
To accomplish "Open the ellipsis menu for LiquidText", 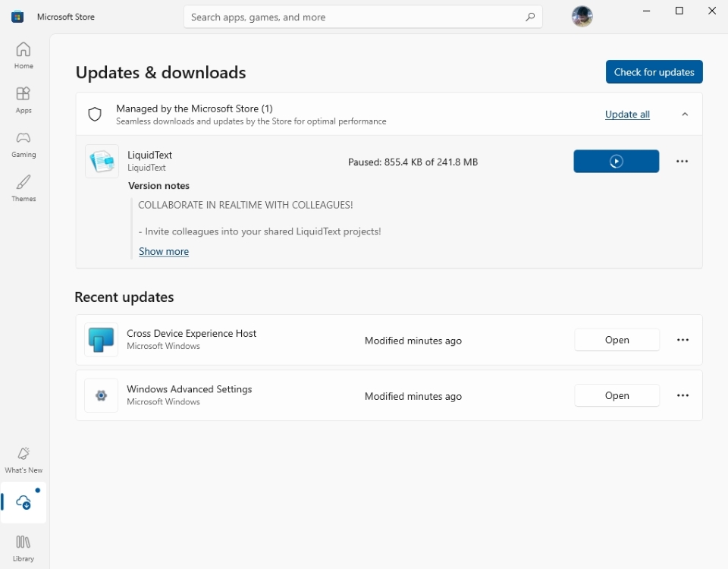I will pos(682,161).
